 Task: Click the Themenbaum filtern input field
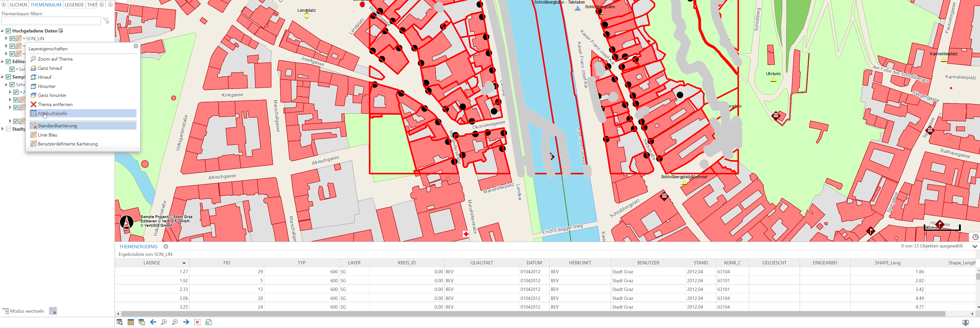(51, 21)
